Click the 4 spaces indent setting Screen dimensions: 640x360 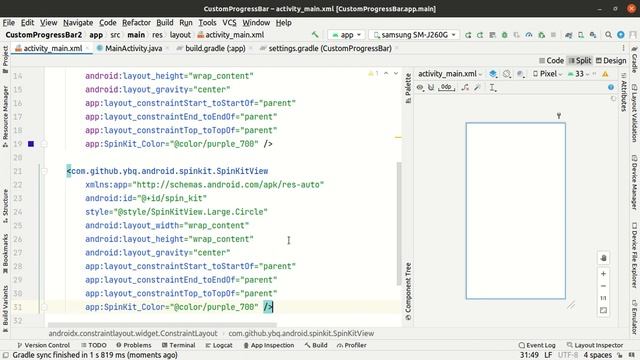point(597,355)
